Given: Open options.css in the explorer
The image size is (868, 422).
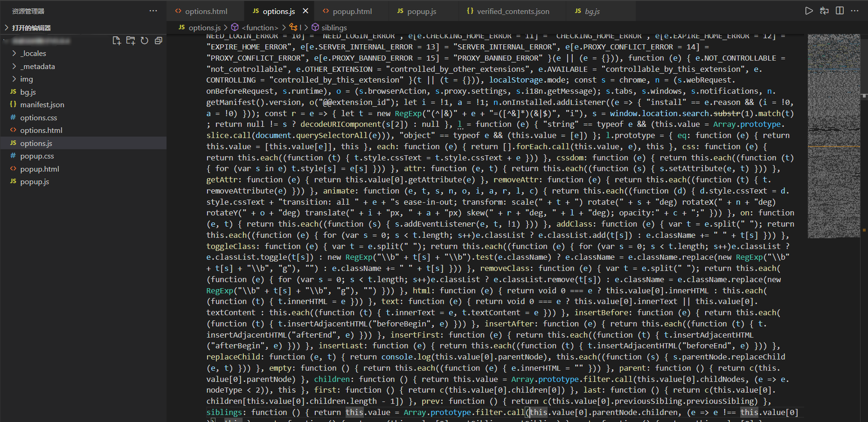Looking at the screenshot, I should point(83,118).
